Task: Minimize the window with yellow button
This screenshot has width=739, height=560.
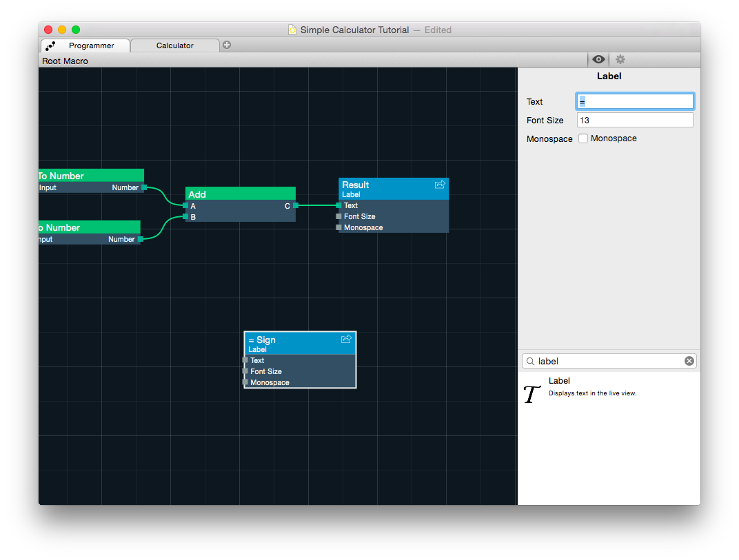Action: [62, 30]
